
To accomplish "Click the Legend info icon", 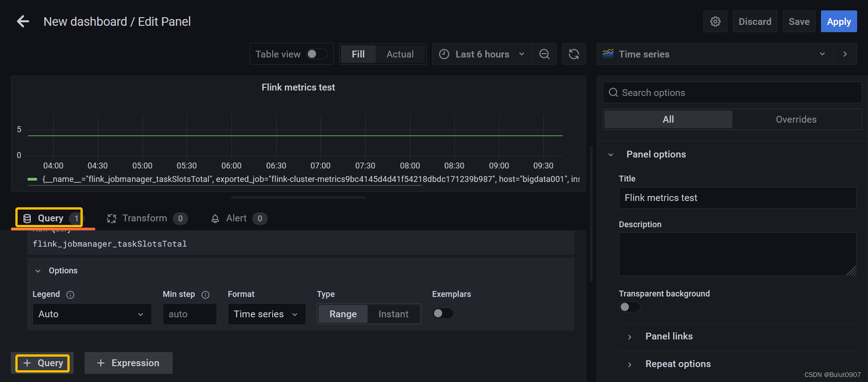I will pos(70,295).
